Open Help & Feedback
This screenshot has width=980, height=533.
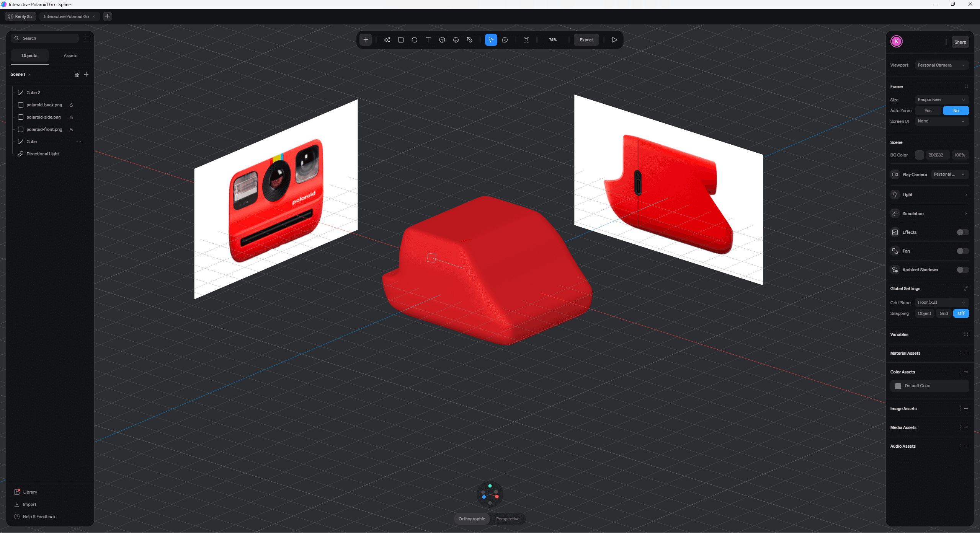click(x=39, y=516)
